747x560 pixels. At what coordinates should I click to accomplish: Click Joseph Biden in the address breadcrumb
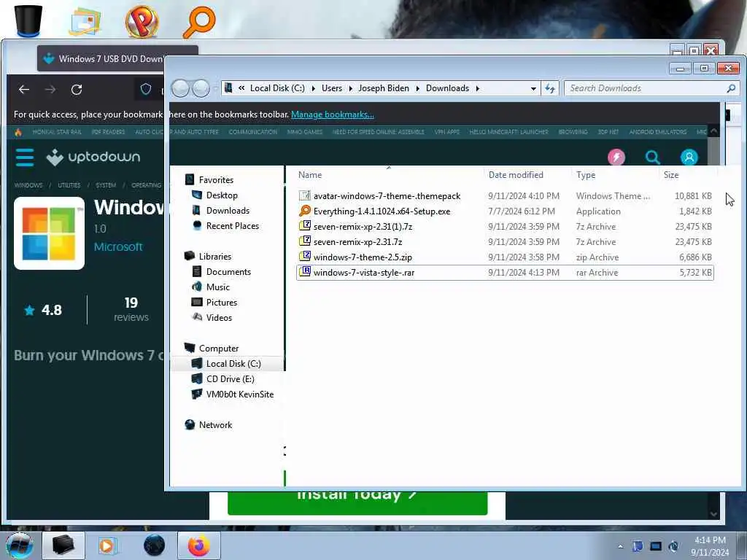384,88
